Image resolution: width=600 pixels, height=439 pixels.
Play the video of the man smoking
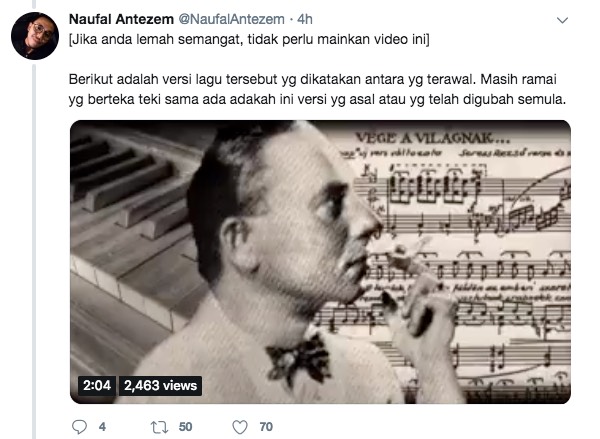[x=320, y=262]
